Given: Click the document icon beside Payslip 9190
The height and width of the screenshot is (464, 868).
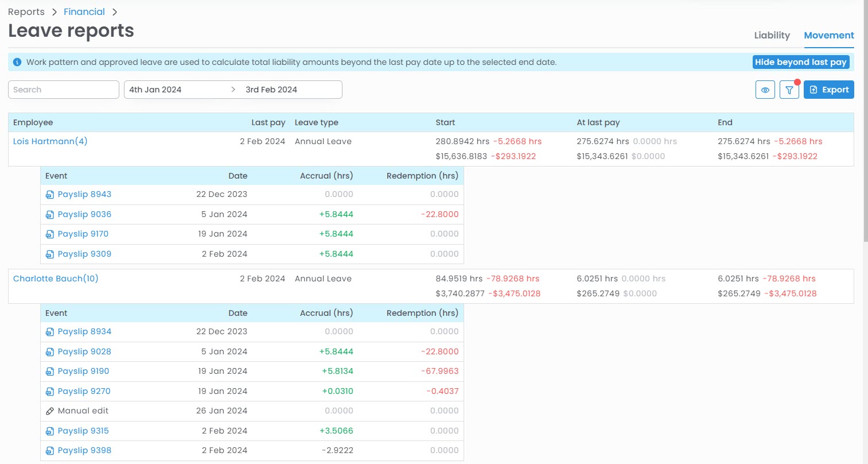Looking at the screenshot, I should (x=50, y=372).
